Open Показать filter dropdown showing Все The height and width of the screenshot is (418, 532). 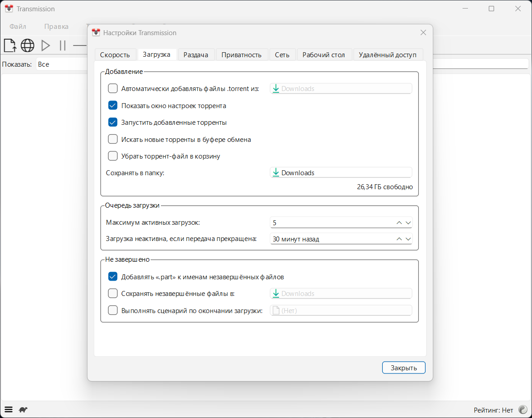pos(61,64)
